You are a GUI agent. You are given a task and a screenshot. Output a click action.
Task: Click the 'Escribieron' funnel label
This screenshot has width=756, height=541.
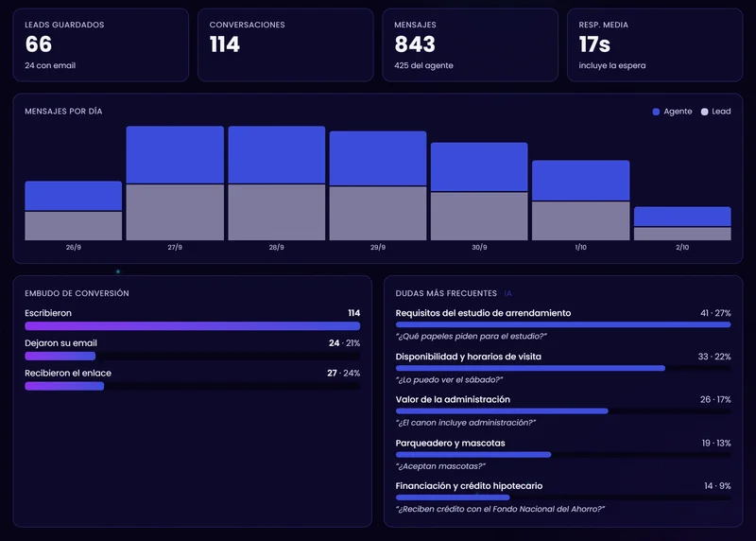[48, 313]
